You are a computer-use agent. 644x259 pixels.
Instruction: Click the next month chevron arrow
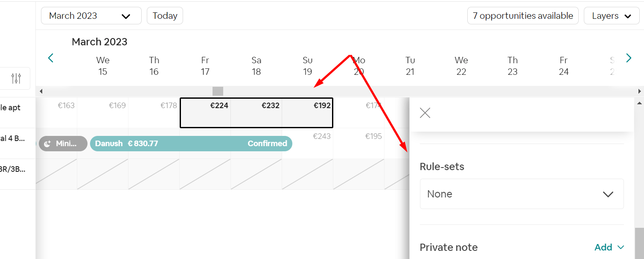click(x=628, y=58)
